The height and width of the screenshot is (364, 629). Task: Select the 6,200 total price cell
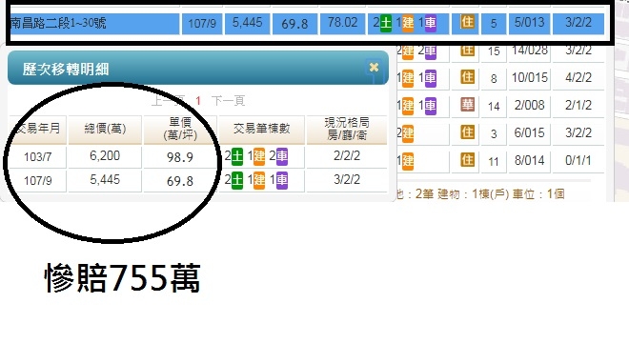[105, 156]
